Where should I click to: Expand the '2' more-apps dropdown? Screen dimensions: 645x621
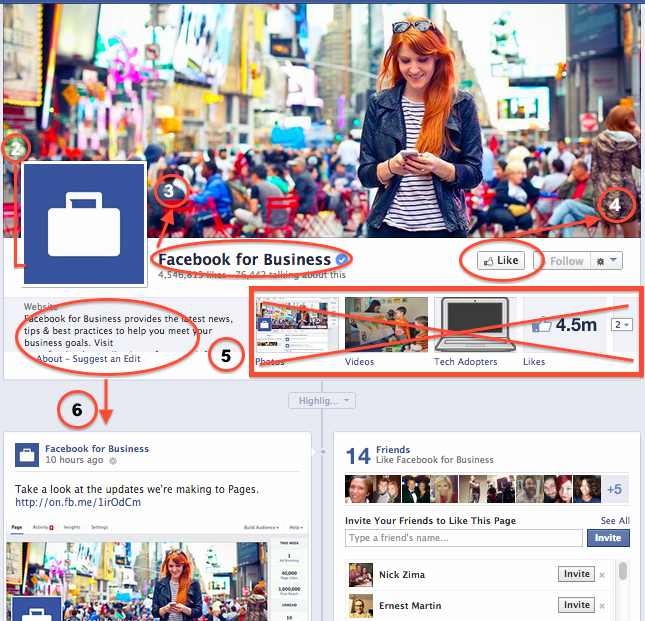(622, 324)
